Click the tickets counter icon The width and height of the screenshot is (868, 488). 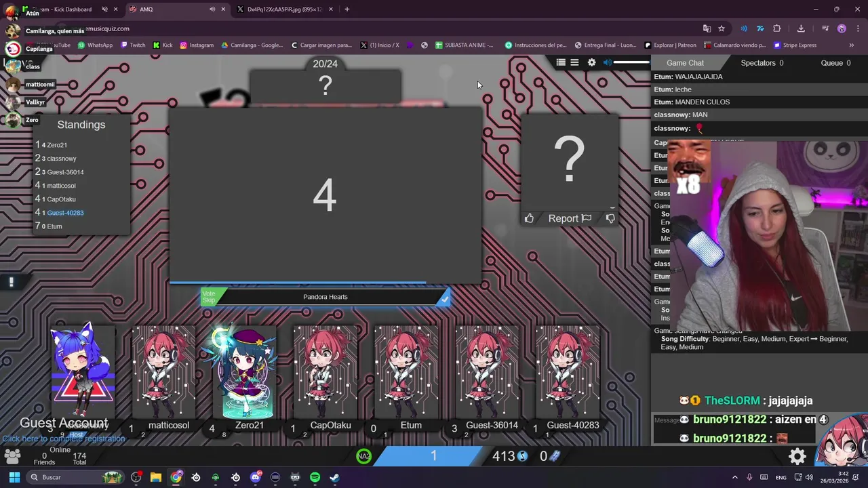point(555,456)
